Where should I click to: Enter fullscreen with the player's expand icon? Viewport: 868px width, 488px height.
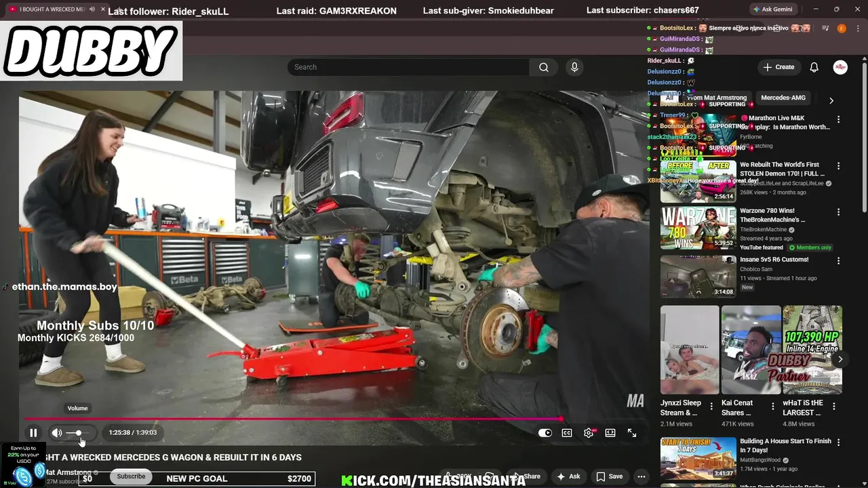632,432
